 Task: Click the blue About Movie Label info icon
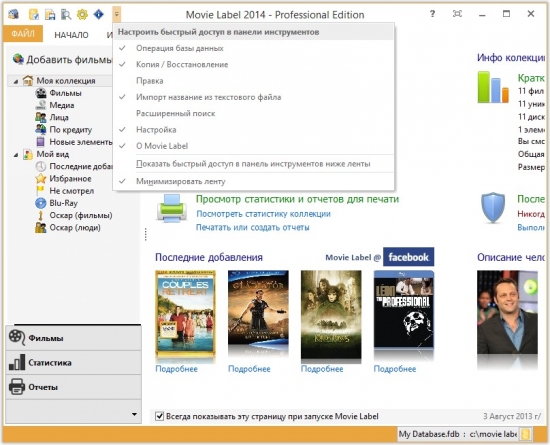click(99, 14)
